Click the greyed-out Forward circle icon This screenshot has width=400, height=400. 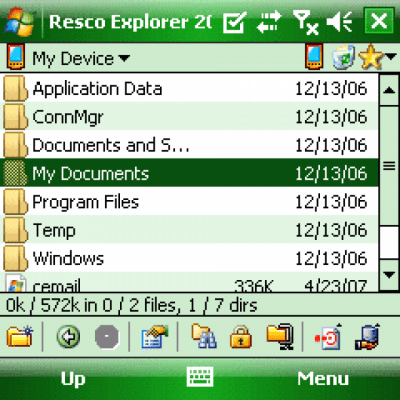pyautogui.click(x=107, y=336)
